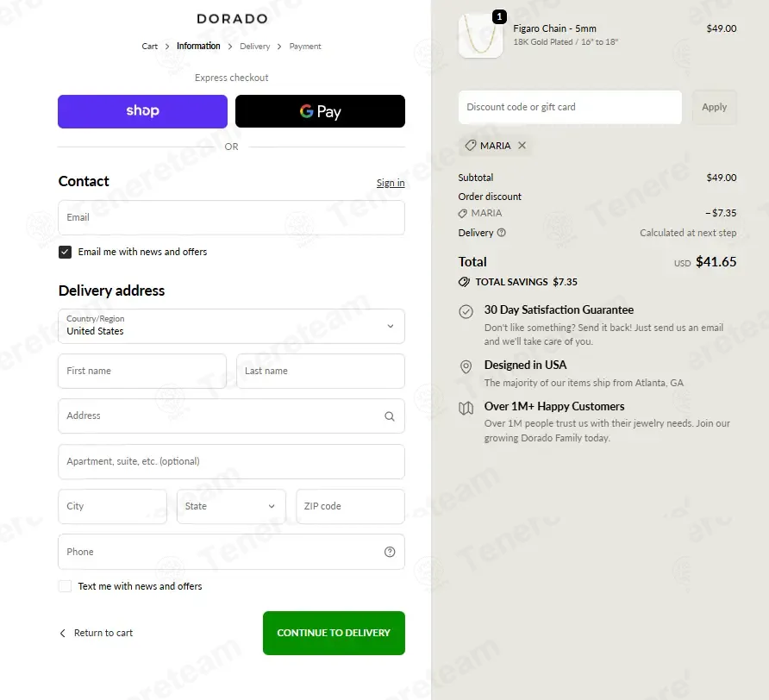Click the DORADO store logo
The height and width of the screenshot is (700, 769).
point(232,19)
